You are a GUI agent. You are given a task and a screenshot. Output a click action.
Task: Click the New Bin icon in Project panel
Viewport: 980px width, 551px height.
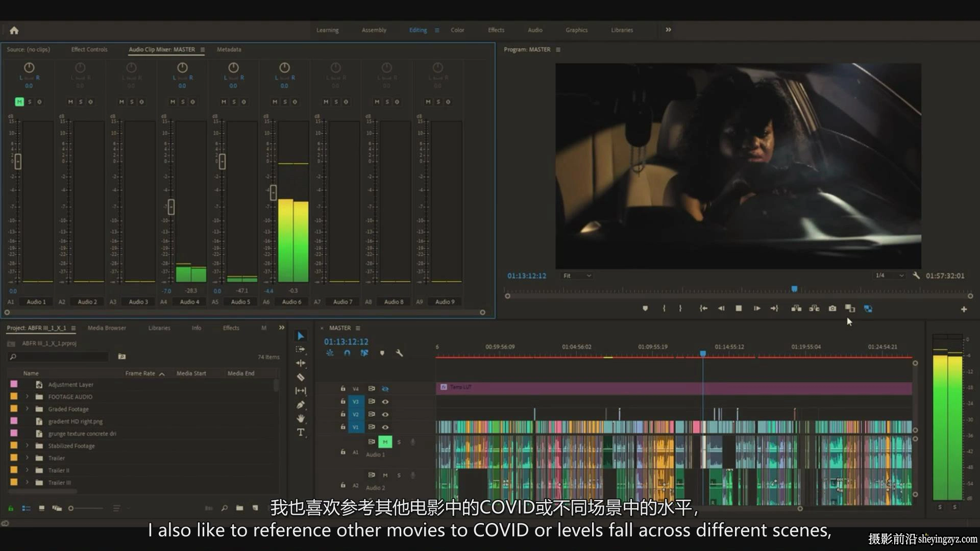coord(239,508)
